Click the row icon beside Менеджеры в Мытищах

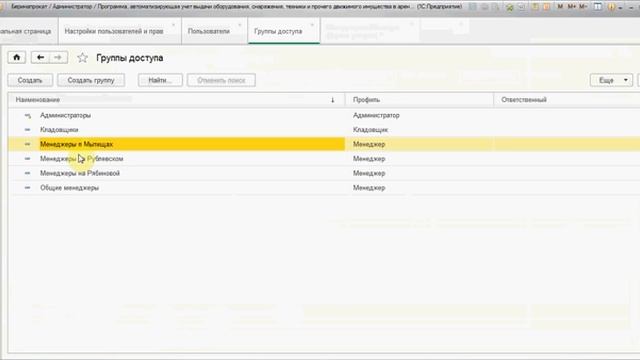[x=27, y=144]
